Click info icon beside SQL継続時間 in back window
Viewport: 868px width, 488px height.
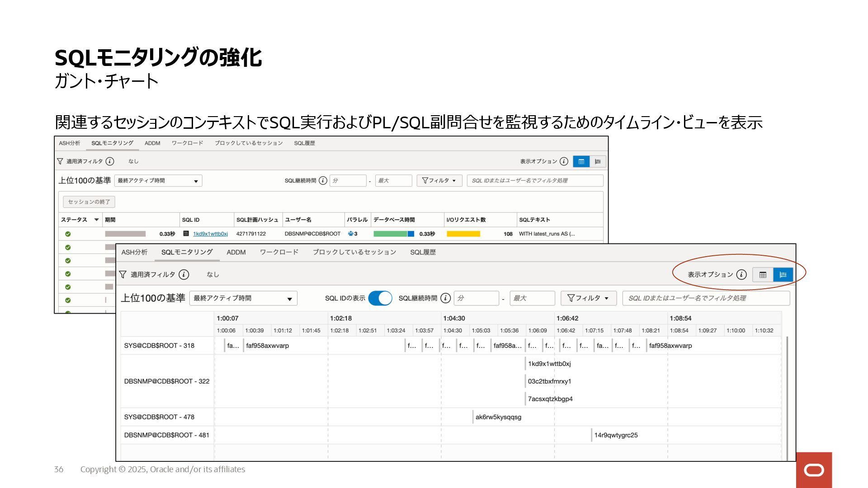pos(323,181)
